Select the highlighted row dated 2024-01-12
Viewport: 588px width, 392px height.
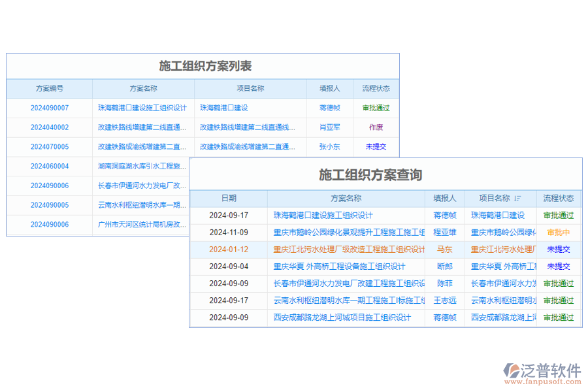click(229, 249)
